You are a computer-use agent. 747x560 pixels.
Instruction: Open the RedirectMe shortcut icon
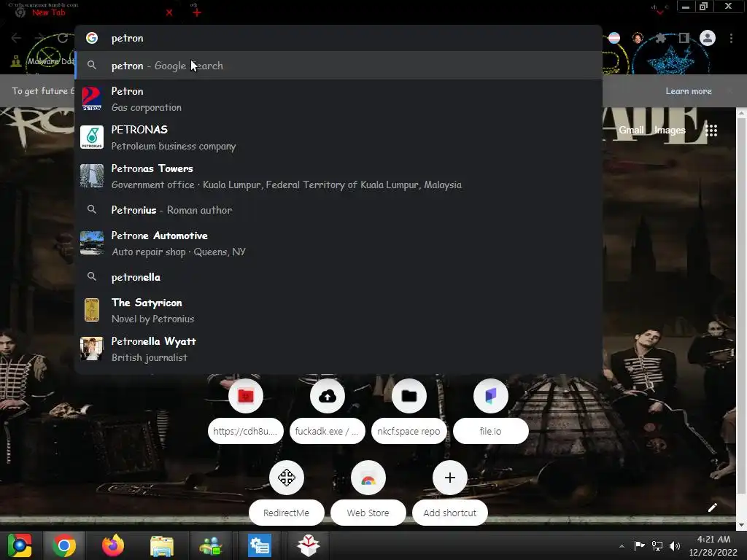tap(286, 478)
